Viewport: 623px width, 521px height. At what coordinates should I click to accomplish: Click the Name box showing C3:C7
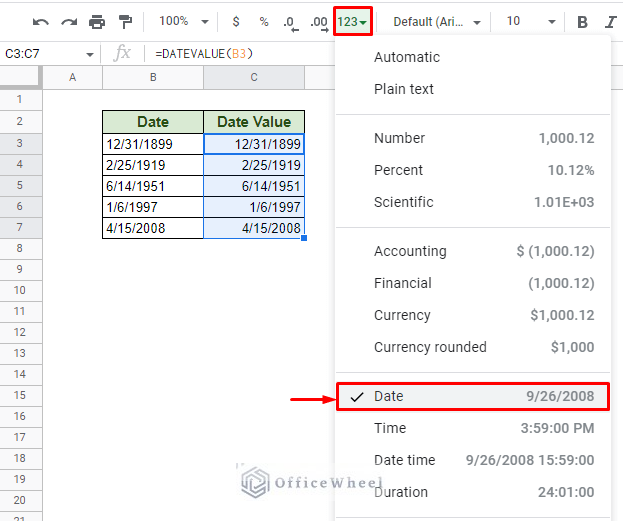tap(48, 53)
